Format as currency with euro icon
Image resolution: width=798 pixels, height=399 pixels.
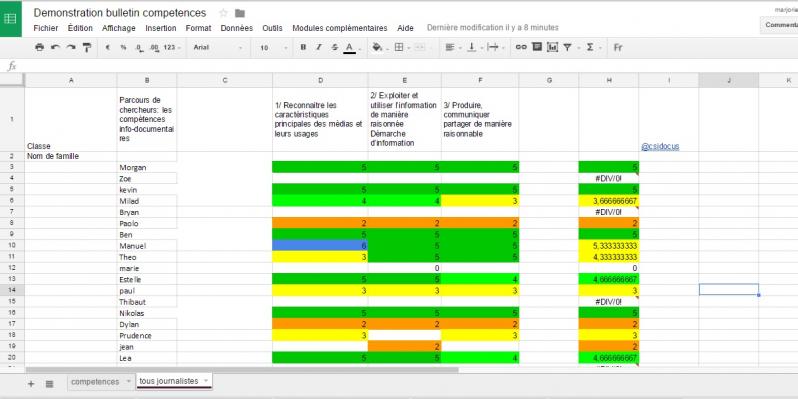(108, 47)
